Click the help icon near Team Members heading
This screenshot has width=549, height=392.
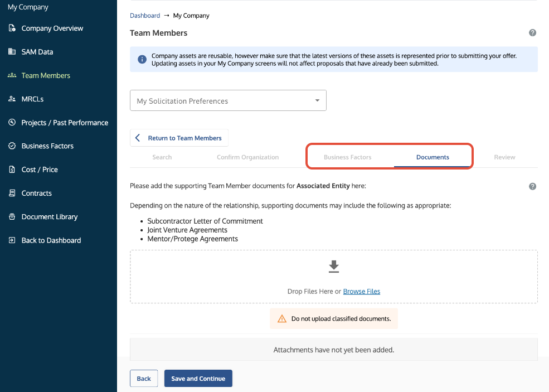(x=532, y=32)
